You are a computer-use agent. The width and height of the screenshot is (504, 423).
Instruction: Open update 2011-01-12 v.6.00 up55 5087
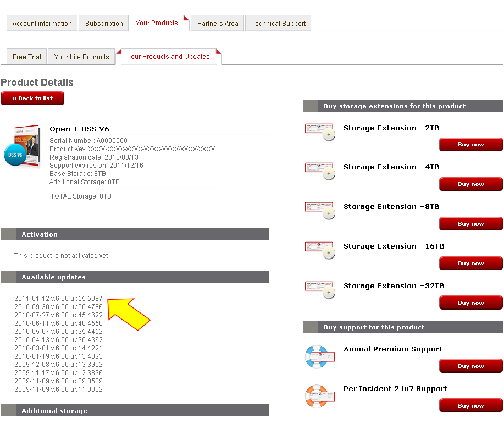pyautogui.click(x=58, y=299)
